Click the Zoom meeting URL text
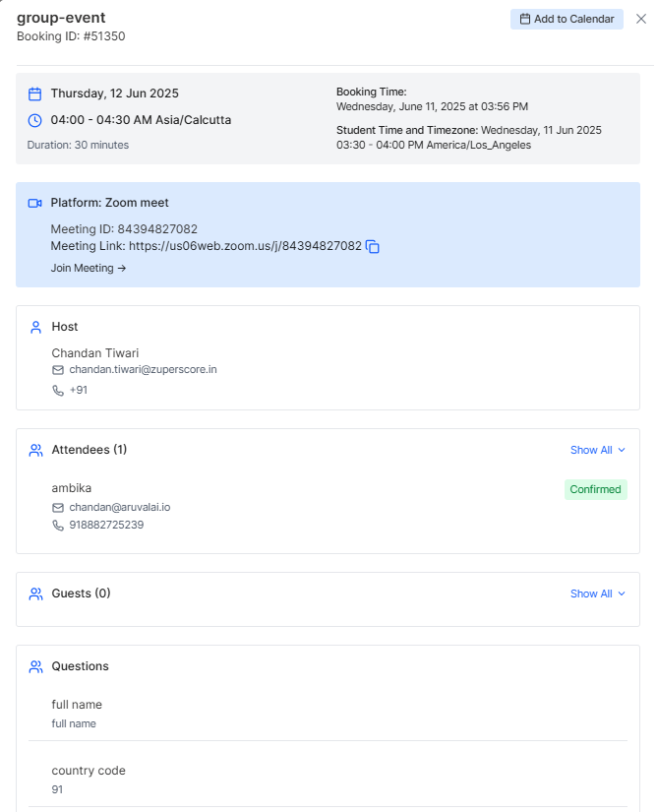The height and width of the screenshot is (812, 657). pos(245,246)
